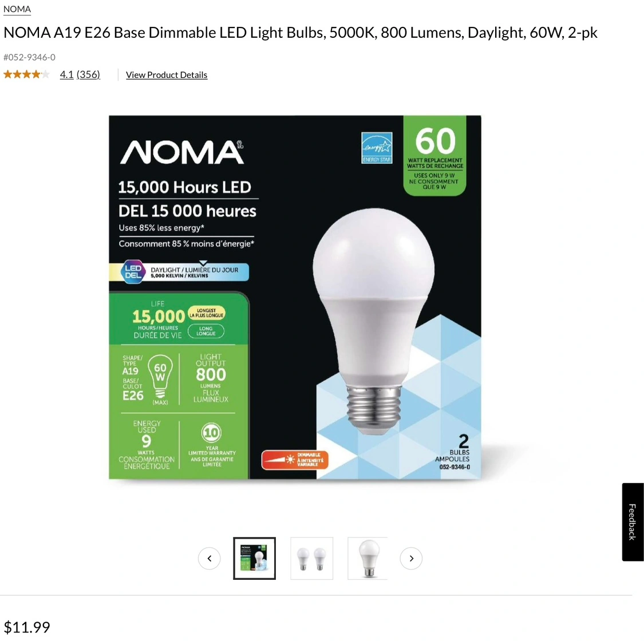Open View Product Details link
This screenshot has height=644, width=644.
(x=167, y=75)
